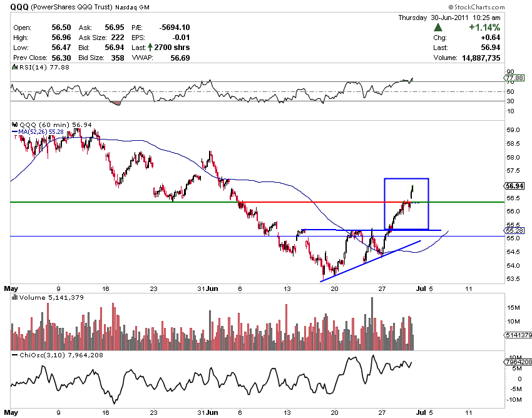
Task: Click the green up triangle beside +1.14%
Action: 438,28
